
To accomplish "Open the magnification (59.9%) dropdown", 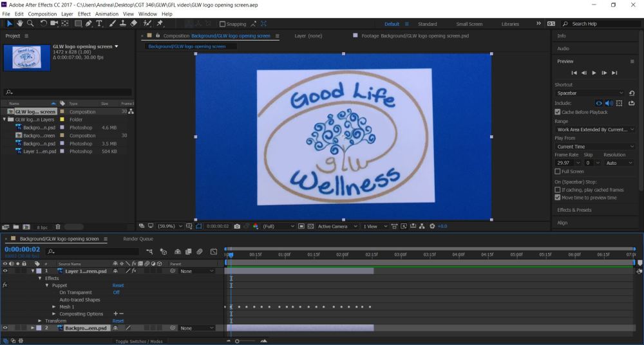I will tap(169, 227).
